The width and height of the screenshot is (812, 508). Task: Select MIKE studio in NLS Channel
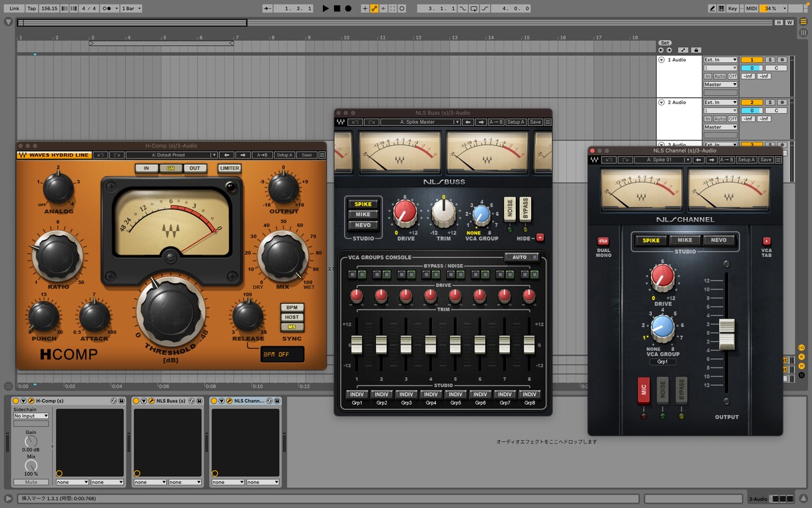pyautogui.click(x=685, y=240)
